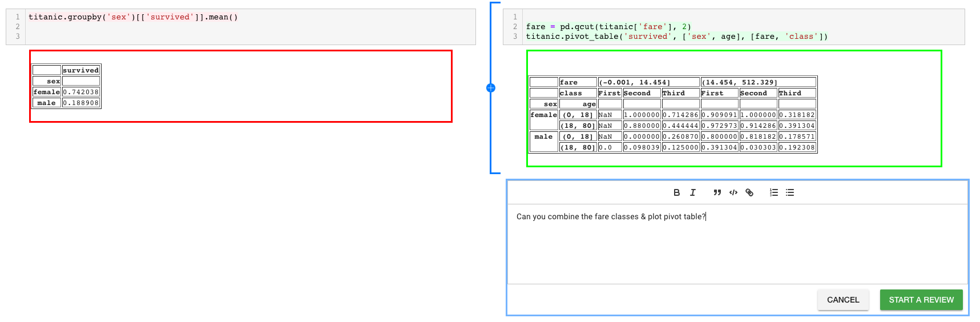This screenshot has height=322, width=980.
Task: Select the female survival value 0.742038
Action: (80, 92)
